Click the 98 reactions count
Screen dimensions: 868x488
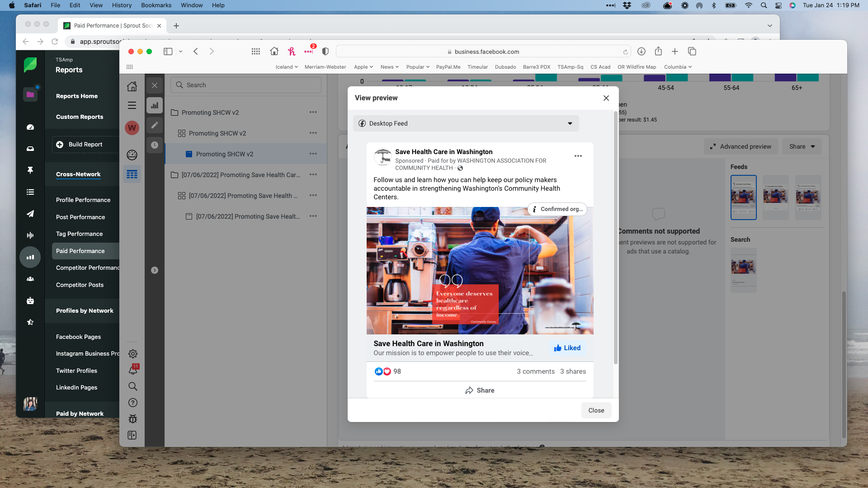click(x=397, y=371)
